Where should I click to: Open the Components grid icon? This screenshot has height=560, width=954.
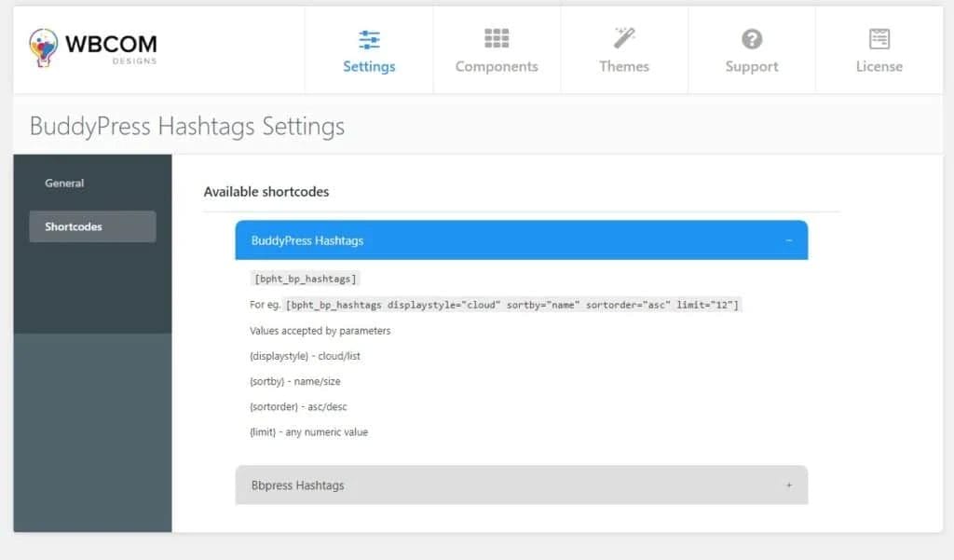click(497, 39)
